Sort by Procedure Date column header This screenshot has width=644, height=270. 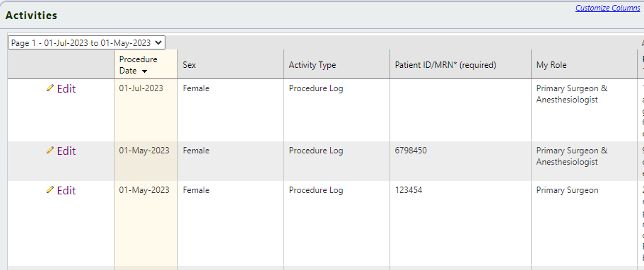(139, 65)
